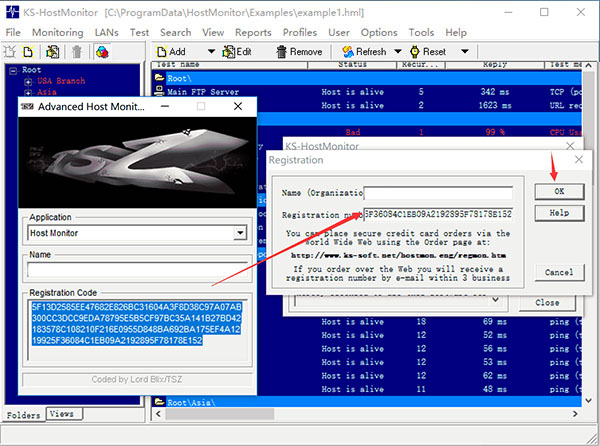Open the Application combo box in keygen
Screen dimensions: 600x446
click(x=240, y=233)
